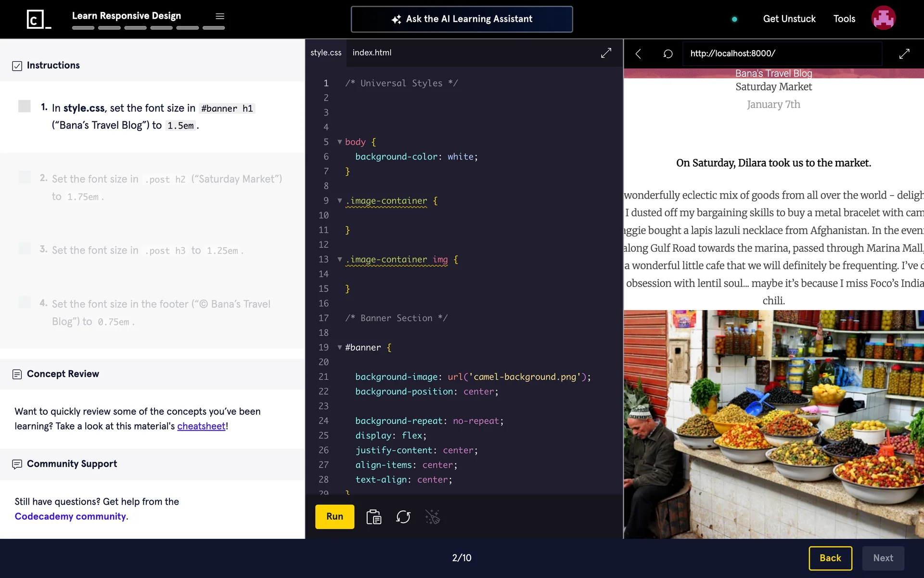
Task: Open the user profile avatar
Action: pyautogui.click(x=883, y=18)
